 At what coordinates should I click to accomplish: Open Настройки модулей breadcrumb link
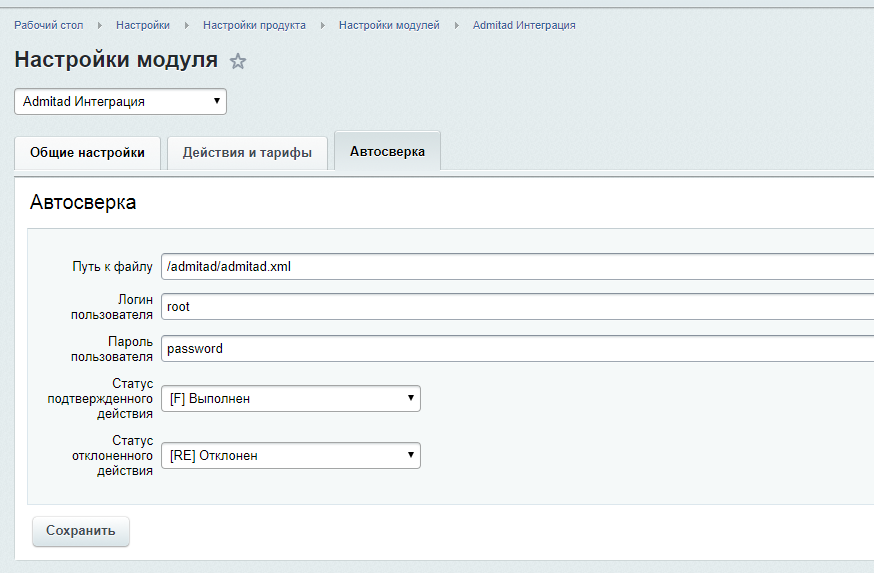[389, 25]
